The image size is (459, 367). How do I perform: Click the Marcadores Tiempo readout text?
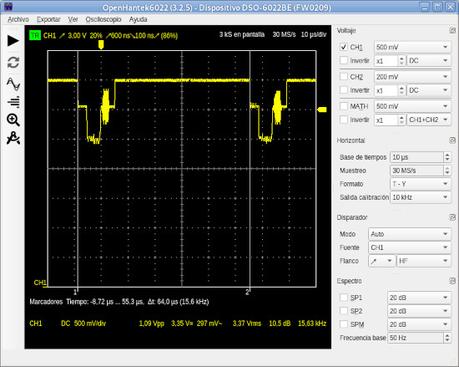point(119,302)
